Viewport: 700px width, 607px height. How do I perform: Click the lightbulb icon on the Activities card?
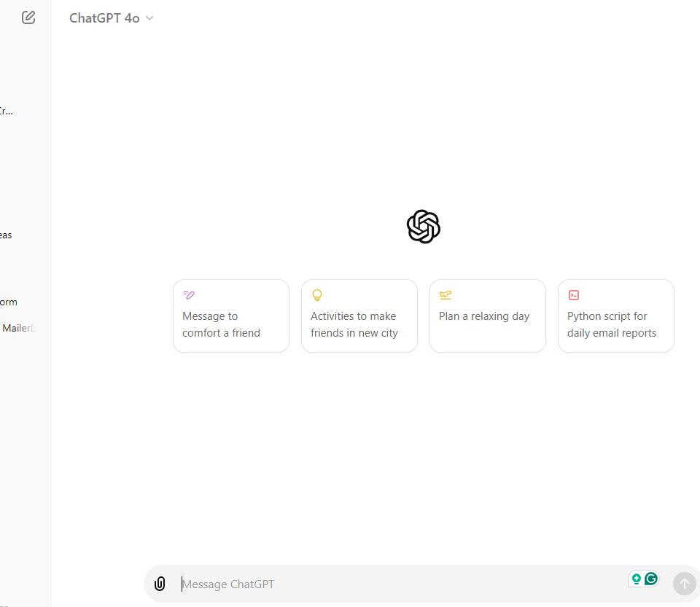point(317,295)
